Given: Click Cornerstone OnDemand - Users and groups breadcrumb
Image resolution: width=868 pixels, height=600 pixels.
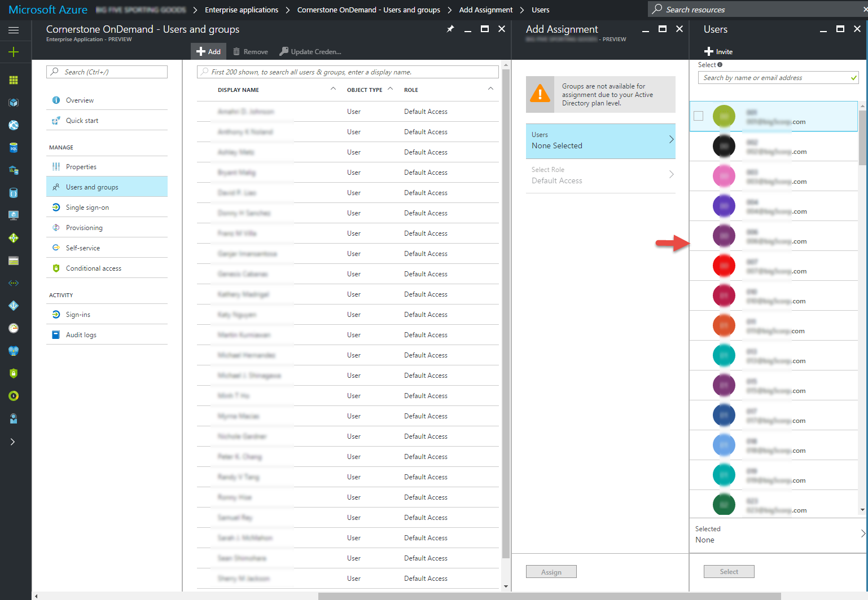Looking at the screenshot, I should coord(369,10).
